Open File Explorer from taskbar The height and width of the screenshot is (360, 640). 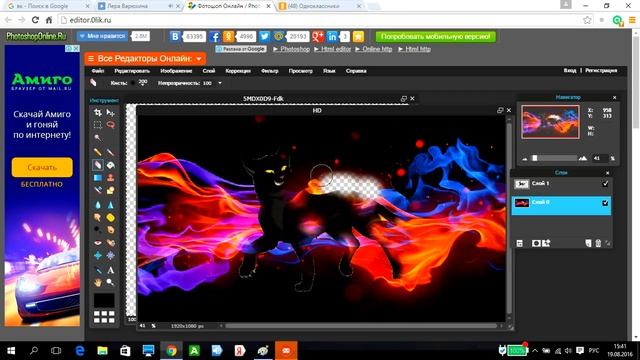point(102,351)
